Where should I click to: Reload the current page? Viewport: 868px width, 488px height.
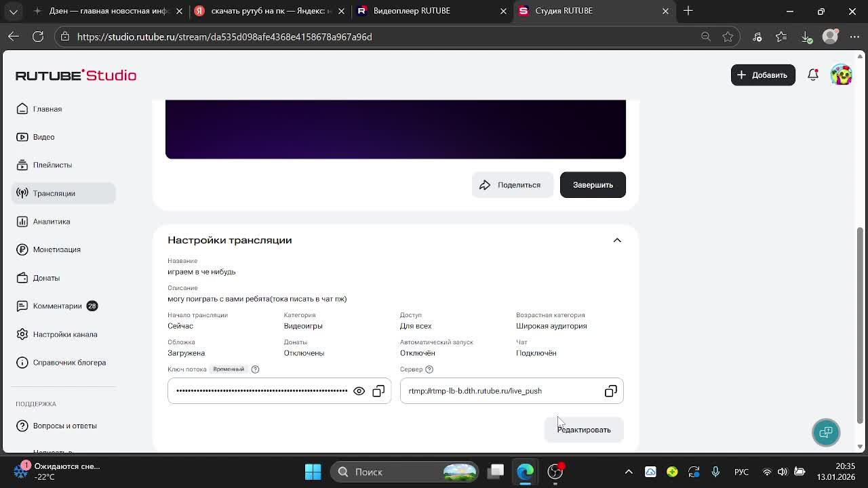[x=38, y=37]
